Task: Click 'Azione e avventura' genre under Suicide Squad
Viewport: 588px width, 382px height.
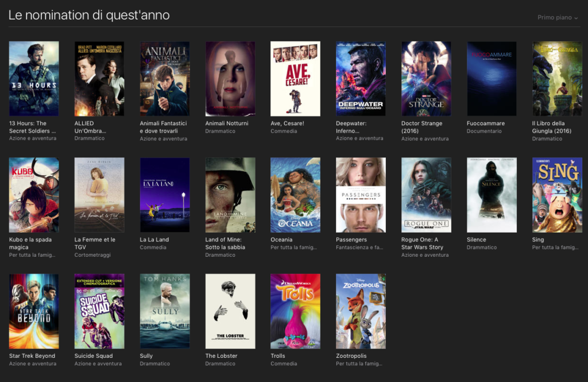Action: tap(98, 364)
